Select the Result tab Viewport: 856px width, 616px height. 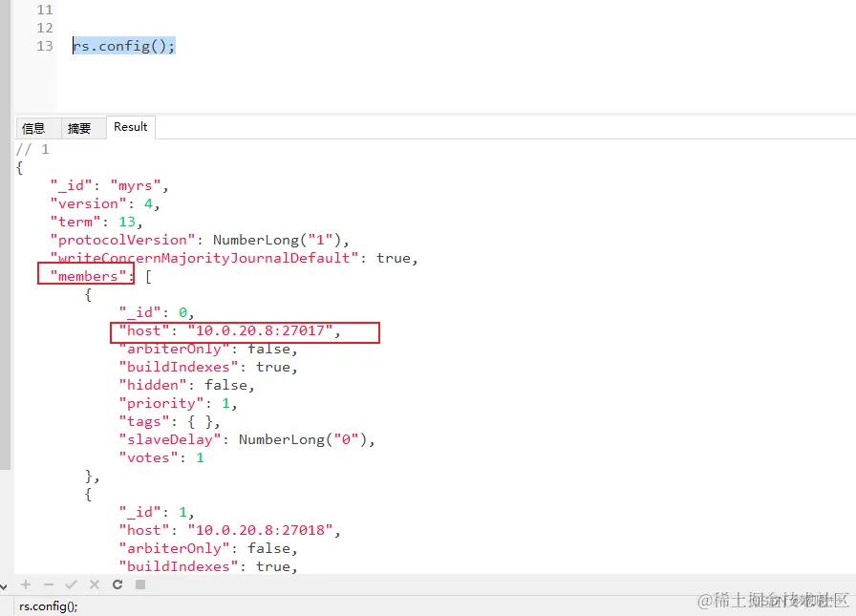pyautogui.click(x=131, y=127)
